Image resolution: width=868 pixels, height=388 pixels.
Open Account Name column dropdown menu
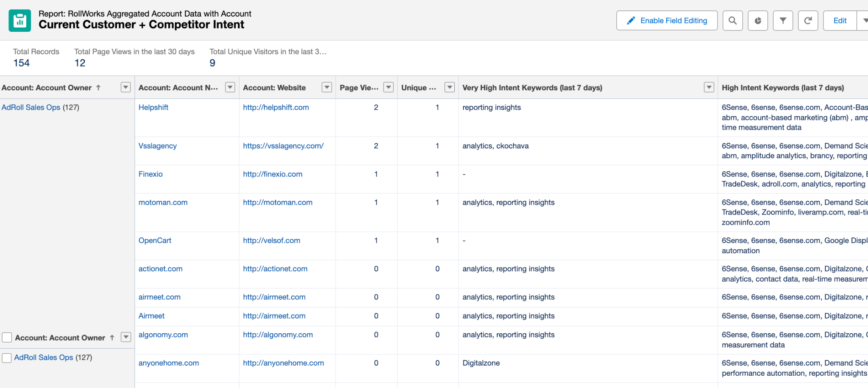tap(230, 87)
